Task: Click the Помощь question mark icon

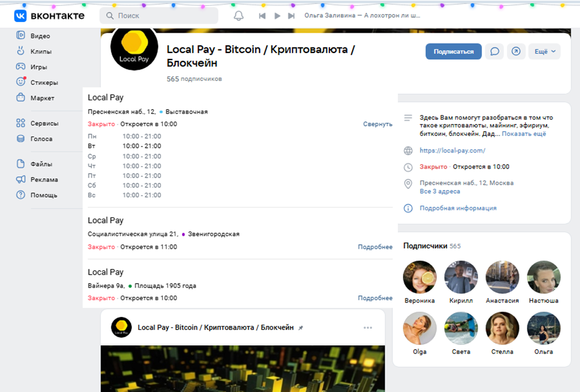Action: [21, 195]
